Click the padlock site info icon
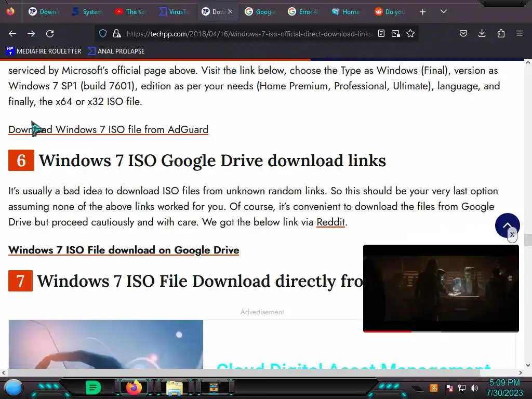 pos(117,33)
